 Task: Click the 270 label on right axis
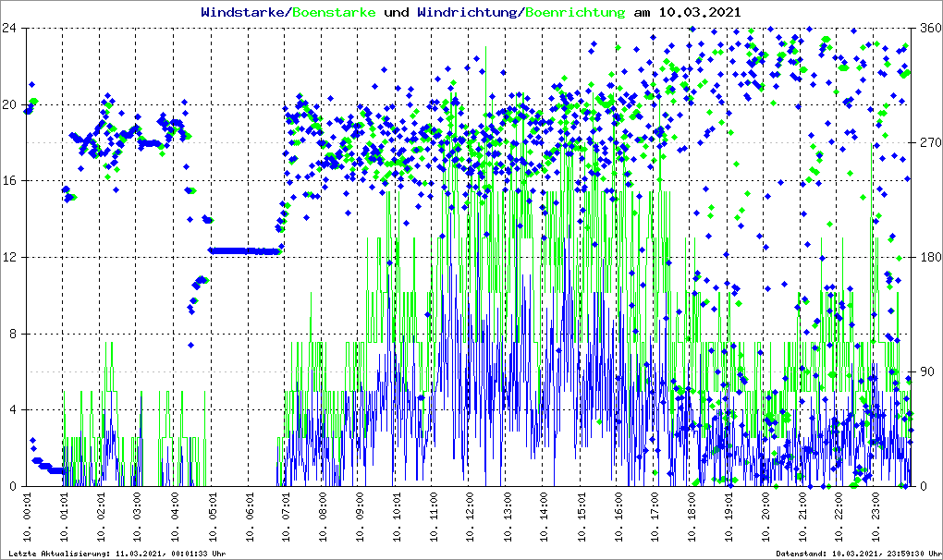point(926,142)
